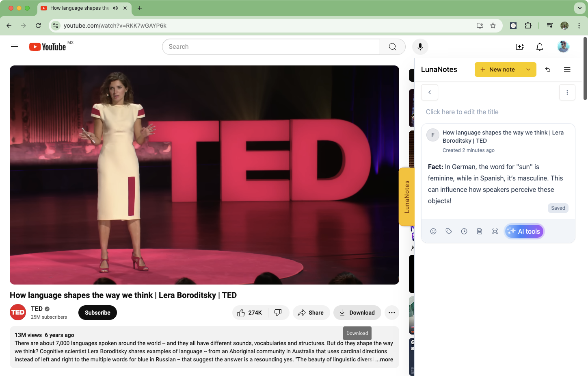Click the browser address bar URL

coord(115,26)
